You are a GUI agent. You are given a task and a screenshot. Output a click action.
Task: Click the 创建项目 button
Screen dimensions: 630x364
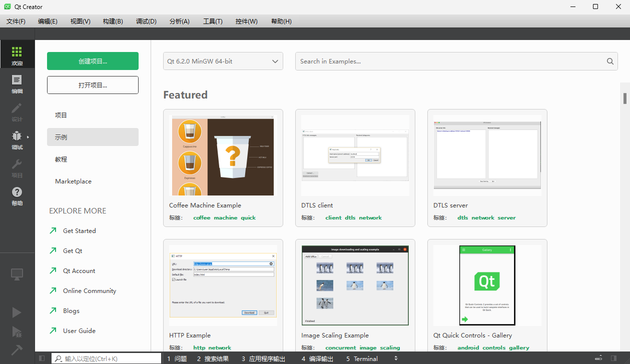pyautogui.click(x=93, y=61)
